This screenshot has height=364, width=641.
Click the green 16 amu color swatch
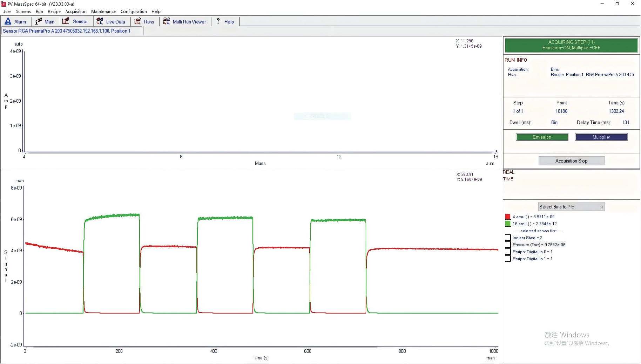coord(508,224)
